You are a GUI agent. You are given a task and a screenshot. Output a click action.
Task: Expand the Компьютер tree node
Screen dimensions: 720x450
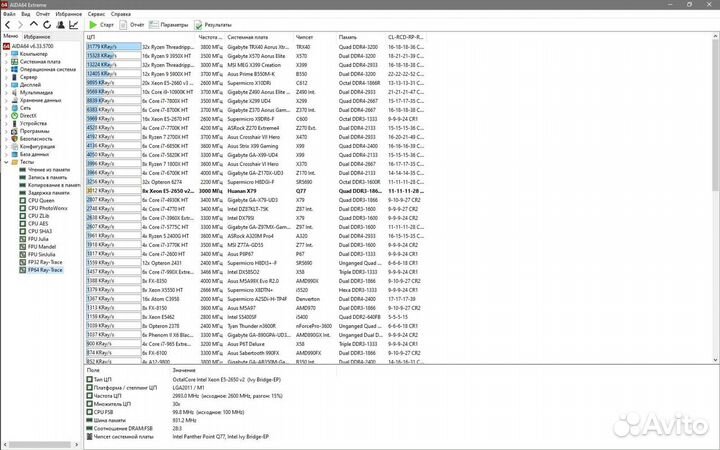tap(5, 54)
